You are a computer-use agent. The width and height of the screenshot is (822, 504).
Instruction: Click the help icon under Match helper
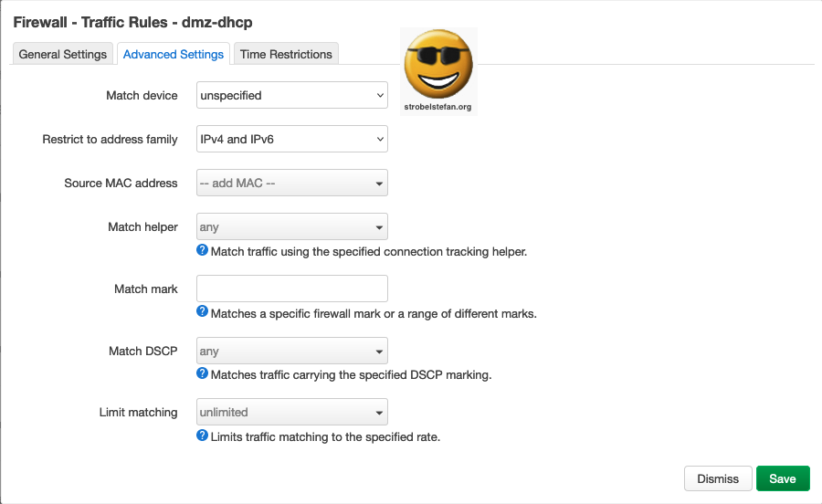tap(203, 250)
